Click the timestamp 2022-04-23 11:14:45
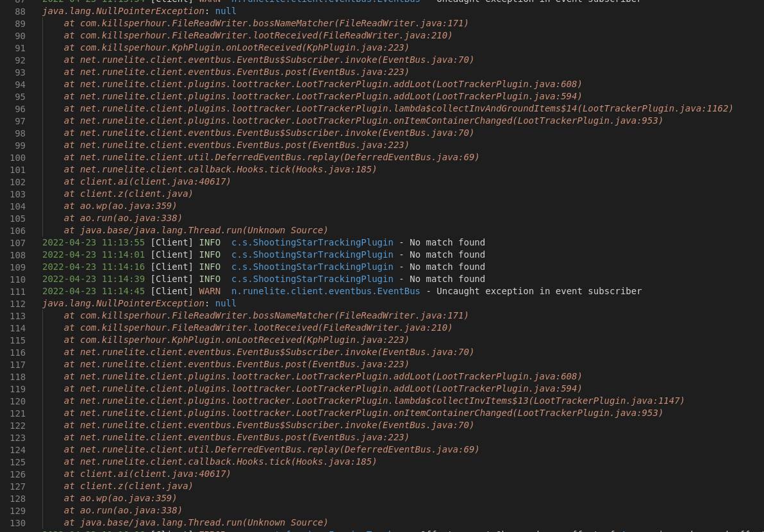This screenshot has height=532, width=764. click(x=93, y=291)
